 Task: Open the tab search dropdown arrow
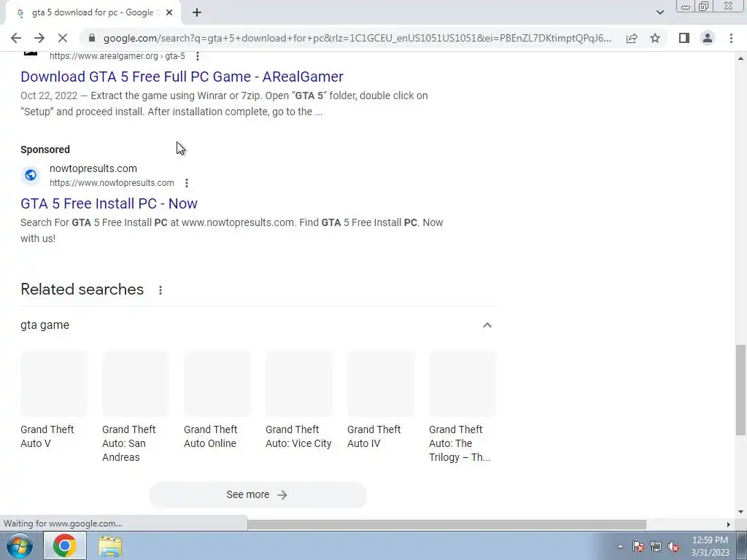(659, 12)
